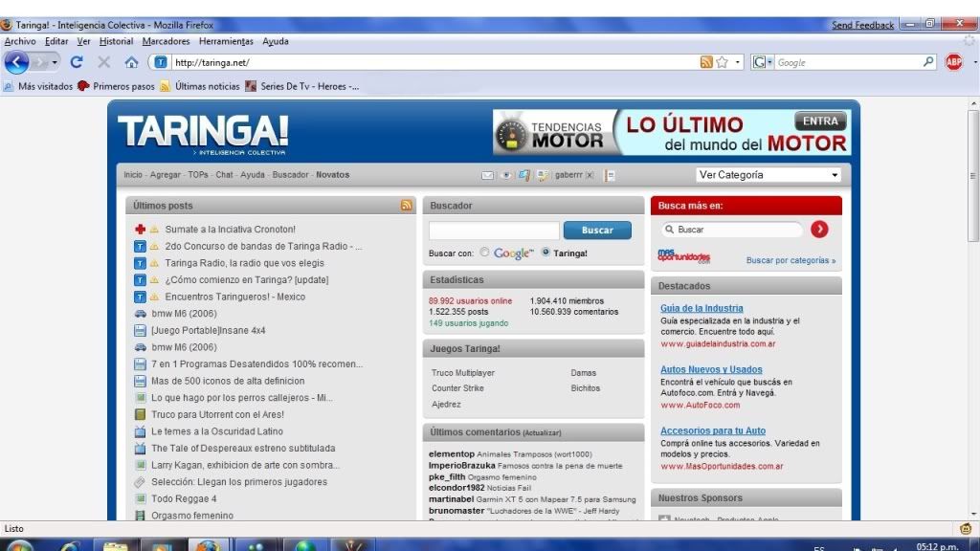Screen dimensions: 980x551
Task: Click the eye monitor icon in Taringa nav
Action: pyautogui.click(x=506, y=176)
